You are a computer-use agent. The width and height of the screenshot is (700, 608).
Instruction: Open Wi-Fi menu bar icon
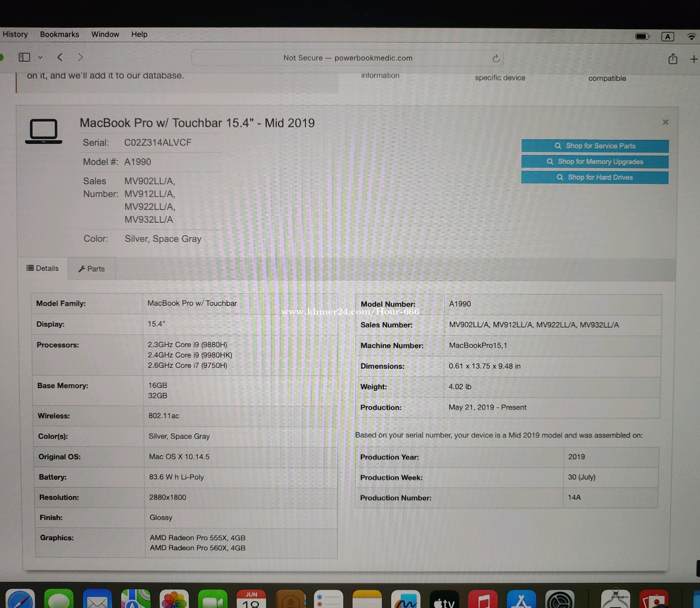click(x=692, y=36)
